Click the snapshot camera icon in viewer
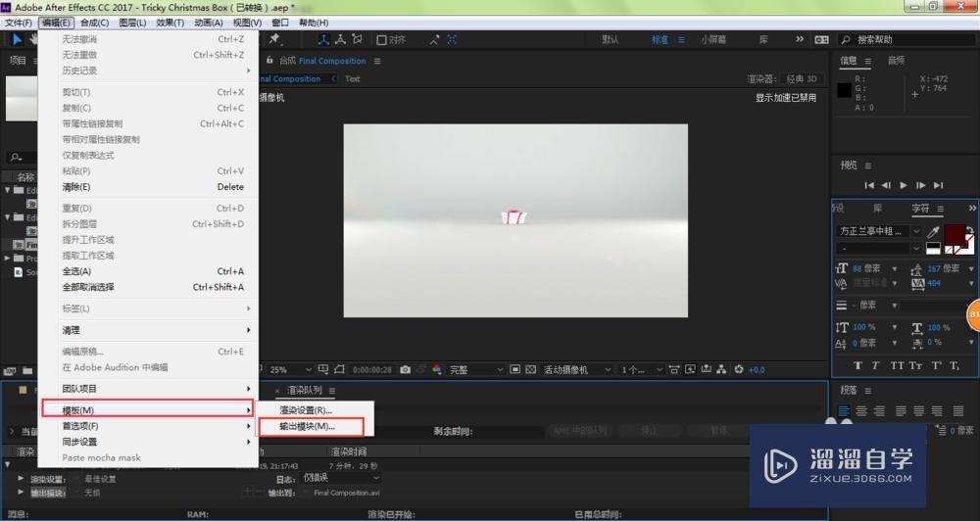This screenshot has width=980, height=521. coord(405,370)
